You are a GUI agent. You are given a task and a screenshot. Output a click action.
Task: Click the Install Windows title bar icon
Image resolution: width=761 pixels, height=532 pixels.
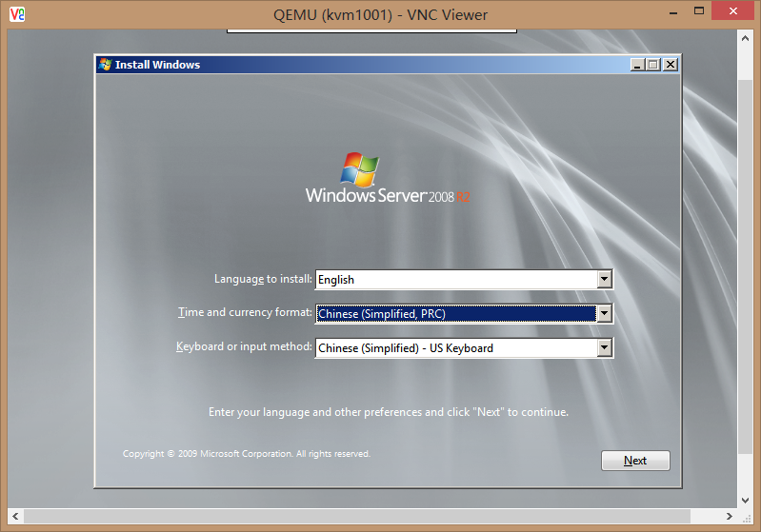(x=106, y=65)
